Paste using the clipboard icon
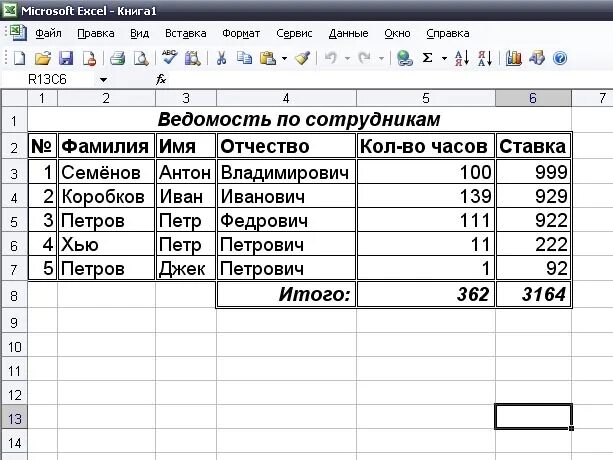Viewport: 613px width, 460px height. pyautogui.click(x=268, y=59)
